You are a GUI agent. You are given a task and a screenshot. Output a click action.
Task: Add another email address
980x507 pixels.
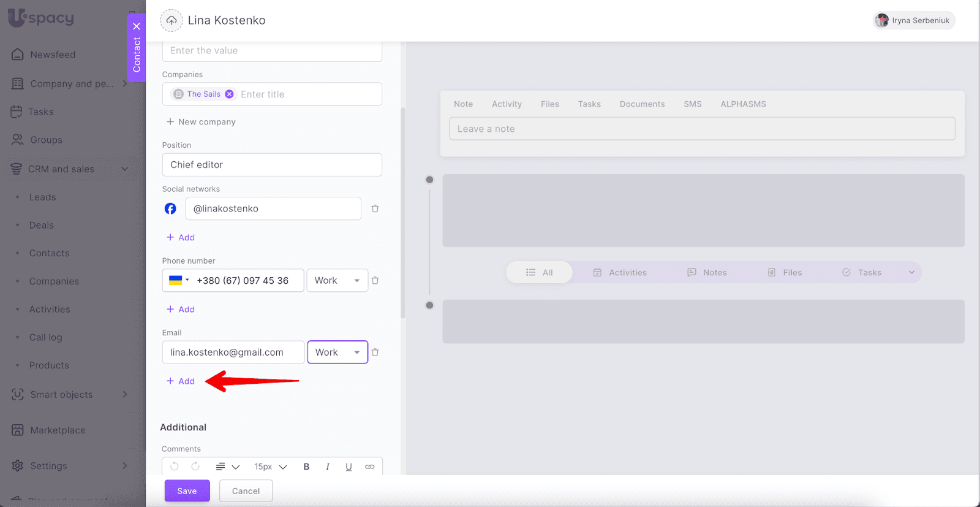[181, 381]
